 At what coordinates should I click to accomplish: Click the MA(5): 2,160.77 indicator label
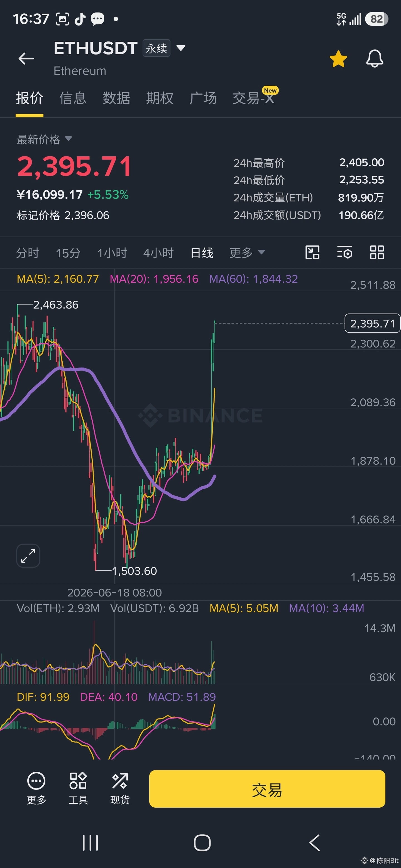tap(58, 279)
